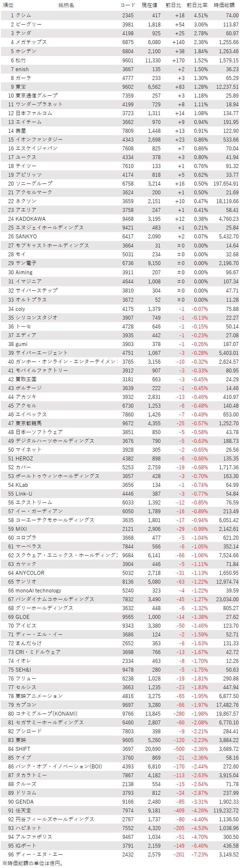This screenshot has height=868, width=240.
Task: Click the 順位 column header
Action: (x=8, y=5)
